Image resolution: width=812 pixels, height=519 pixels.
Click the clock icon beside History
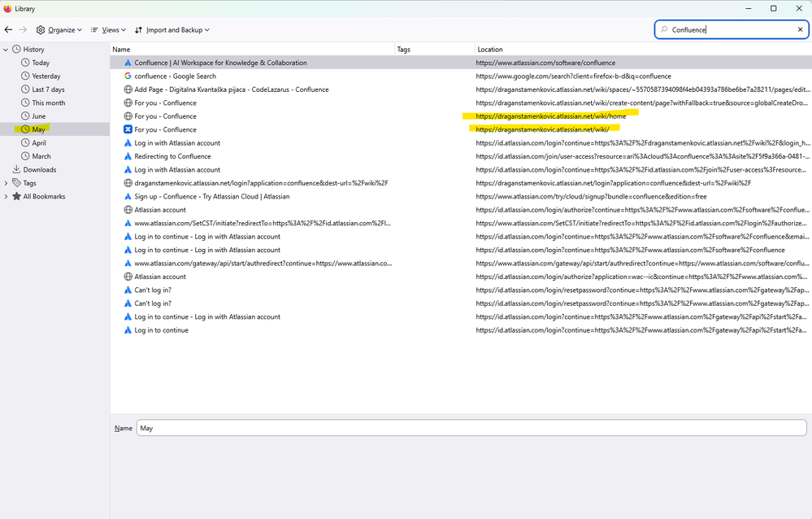pyautogui.click(x=16, y=50)
